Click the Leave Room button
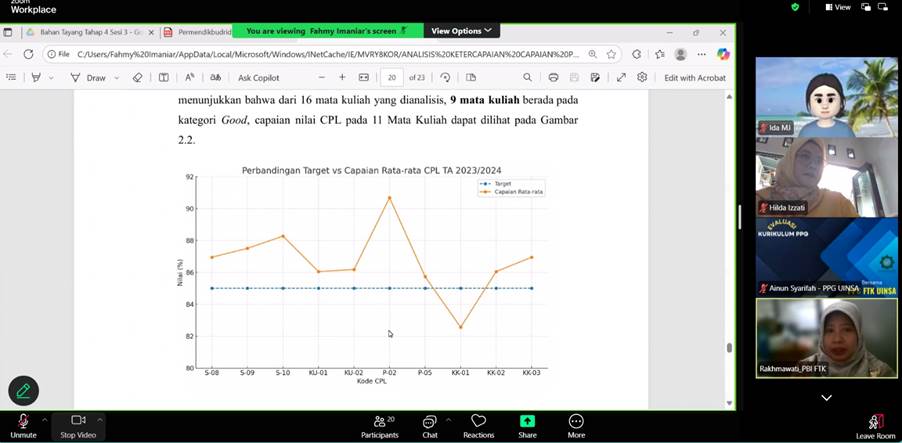Image resolution: width=902 pixels, height=443 pixels. coord(875,423)
